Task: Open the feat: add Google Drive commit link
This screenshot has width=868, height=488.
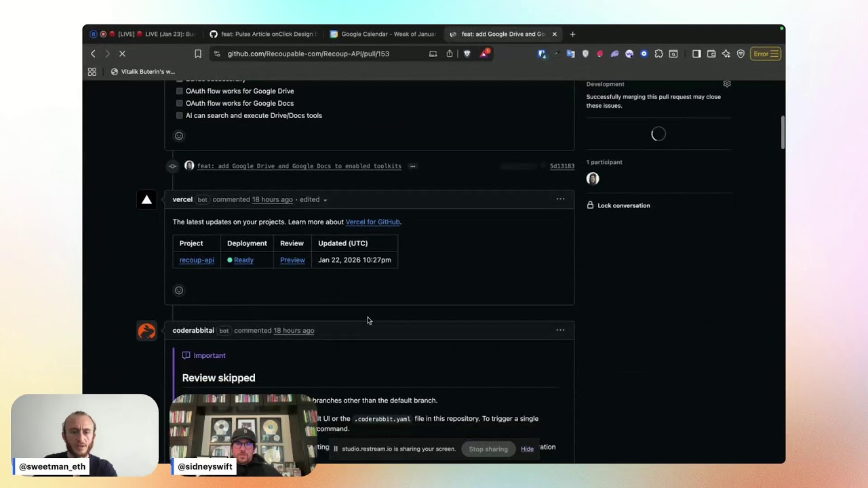Action: point(299,166)
